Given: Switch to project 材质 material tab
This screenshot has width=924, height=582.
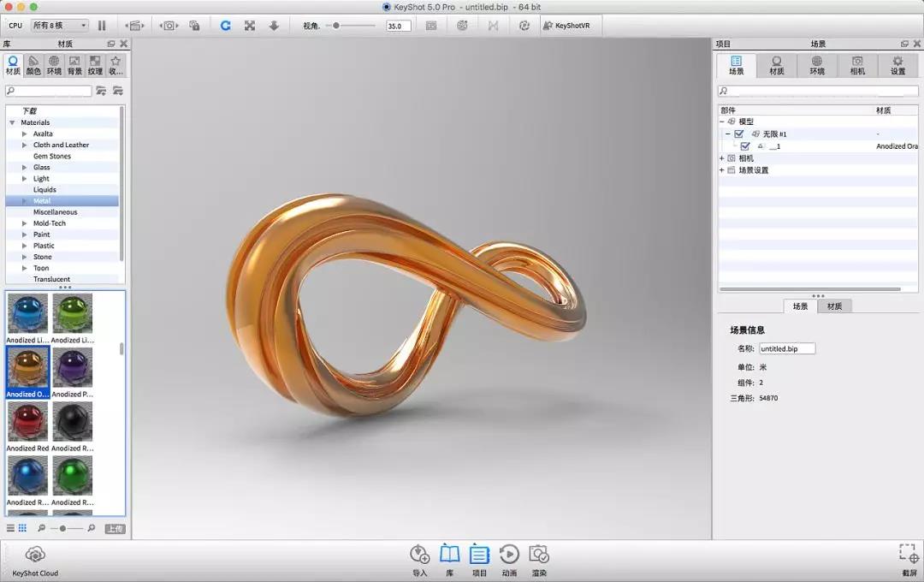Looking at the screenshot, I should pos(777,65).
